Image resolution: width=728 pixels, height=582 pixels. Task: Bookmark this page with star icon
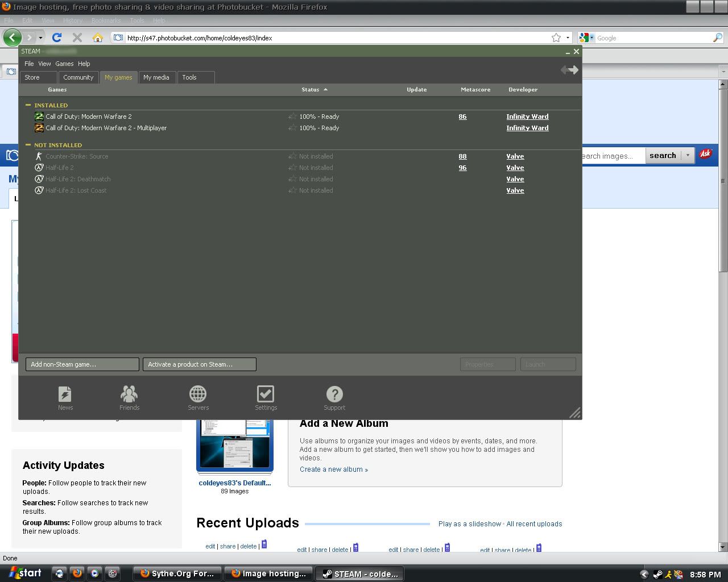pos(556,38)
